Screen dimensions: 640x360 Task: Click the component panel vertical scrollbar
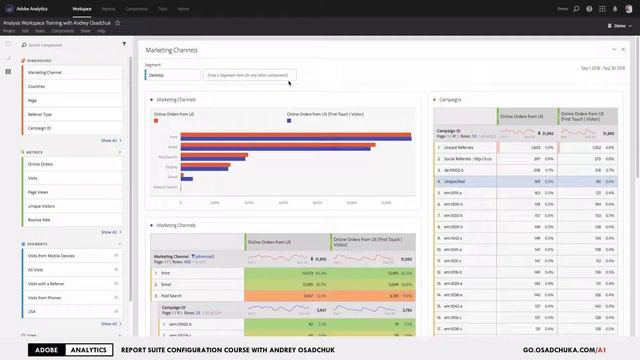[x=131, y=180]
